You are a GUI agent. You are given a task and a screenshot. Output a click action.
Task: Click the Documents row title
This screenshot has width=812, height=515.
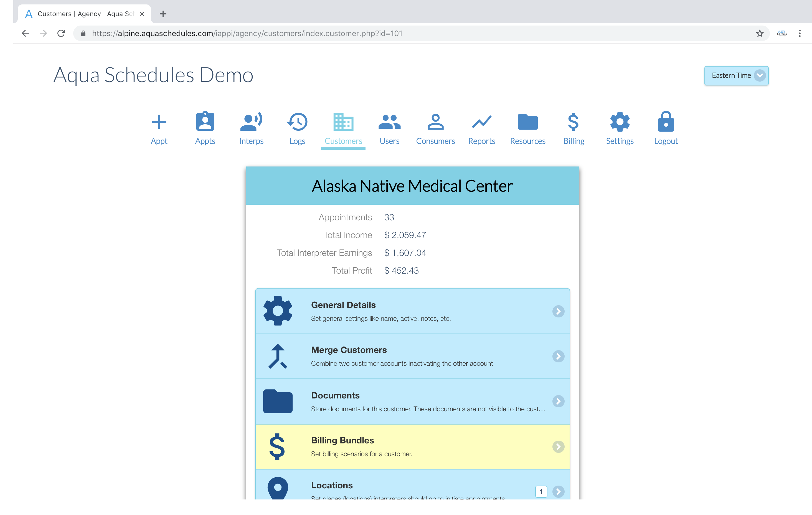(335, 395)
